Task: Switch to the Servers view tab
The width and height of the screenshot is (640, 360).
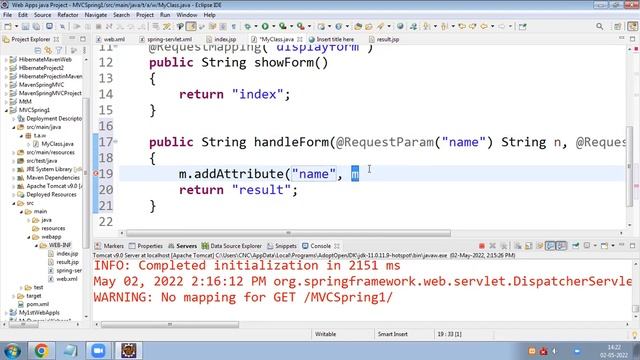Action: 182,246
